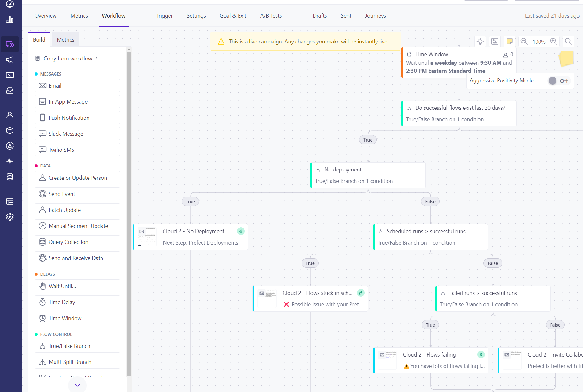583x392 pixels.
Task: Click the export image icon in the canvas toolbar
Action: click(495, 41)
